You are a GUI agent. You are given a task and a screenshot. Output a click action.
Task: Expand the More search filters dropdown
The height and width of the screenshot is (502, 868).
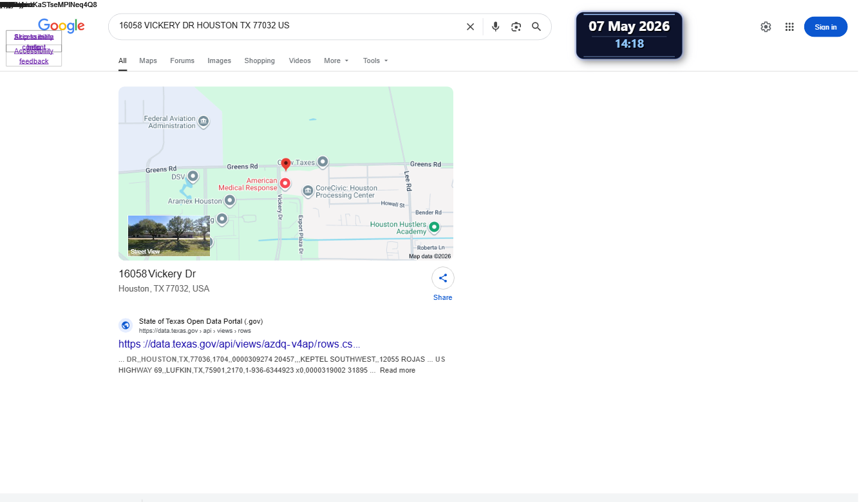pyautogui.click(x=336, y=60)
